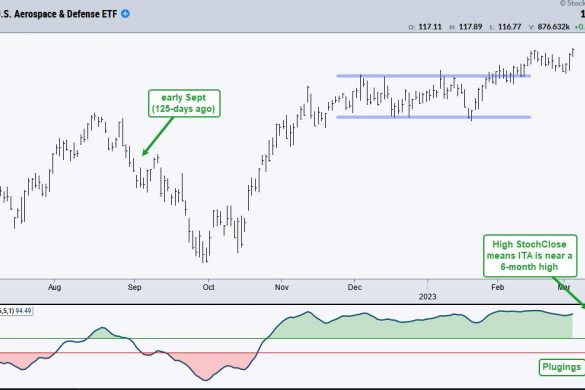Click the volume value 876.632k
The image size is (585, 390).
point(554,26)
